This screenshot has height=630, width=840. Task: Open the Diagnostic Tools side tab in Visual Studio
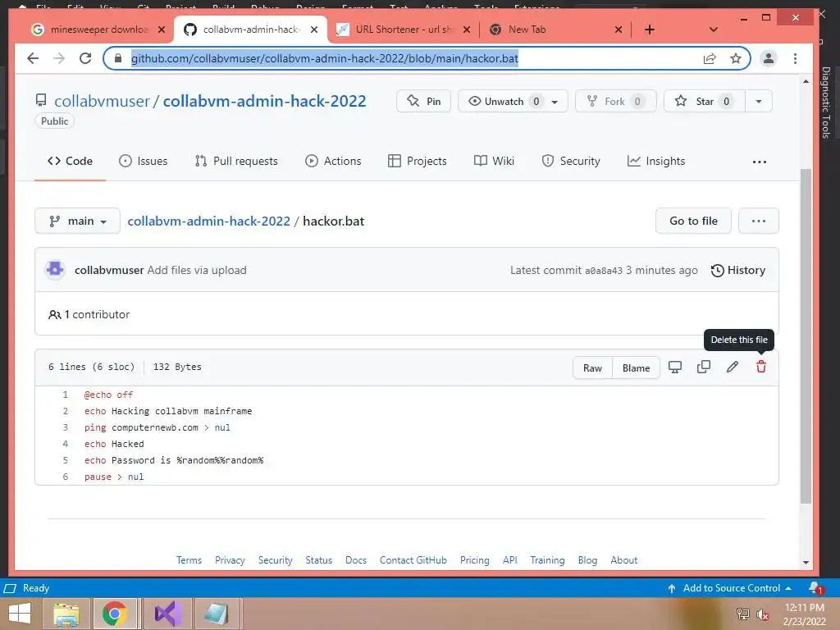tap(825, 102)
